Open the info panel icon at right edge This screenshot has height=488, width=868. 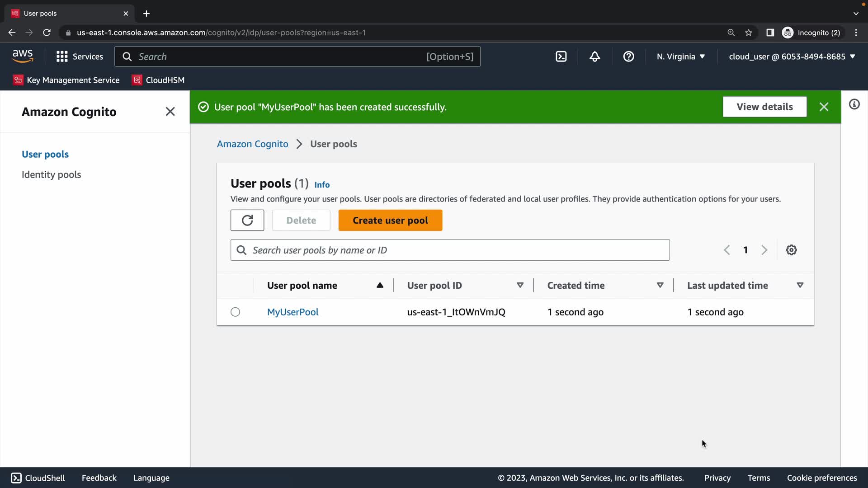click(854, 104)
